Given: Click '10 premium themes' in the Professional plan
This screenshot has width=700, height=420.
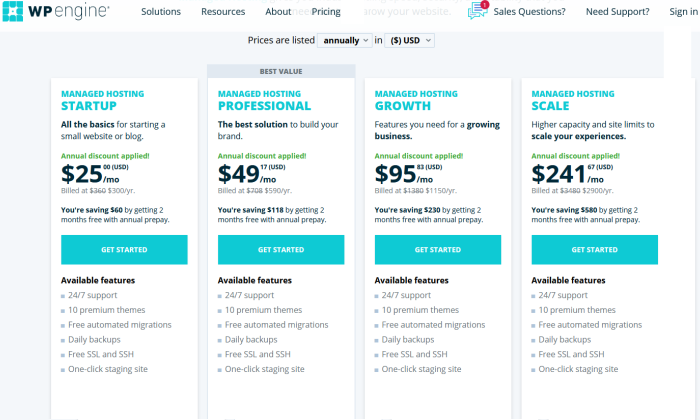Looking at the screenshot, I should pos(263,310).
